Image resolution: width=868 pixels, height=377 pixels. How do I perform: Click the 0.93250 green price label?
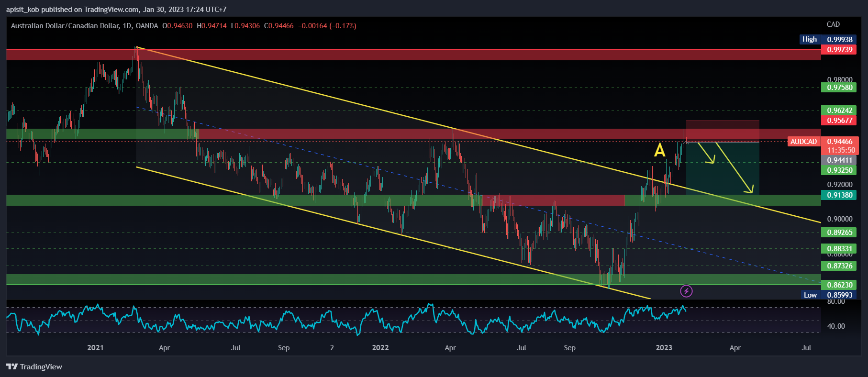(840, 170)
